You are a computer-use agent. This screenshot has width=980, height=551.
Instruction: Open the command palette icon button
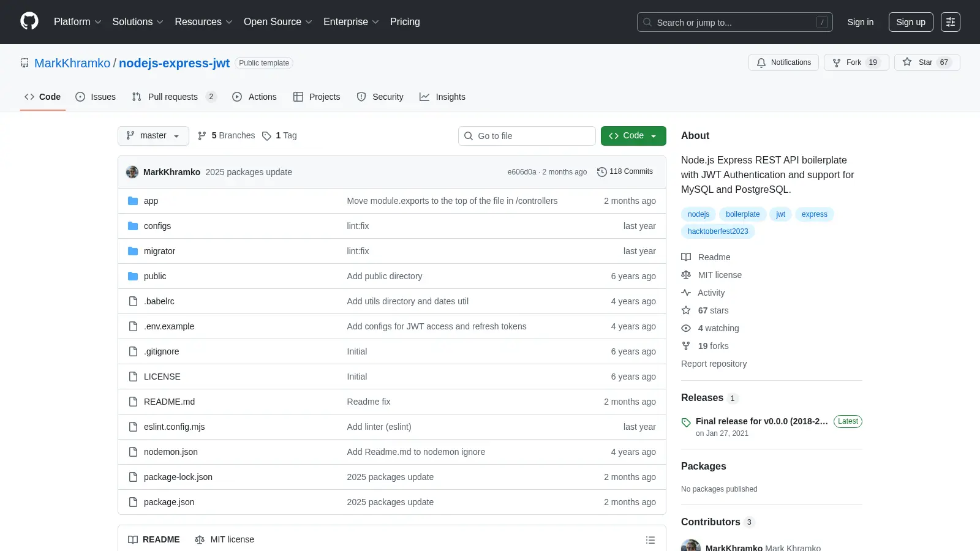(951, 22)
